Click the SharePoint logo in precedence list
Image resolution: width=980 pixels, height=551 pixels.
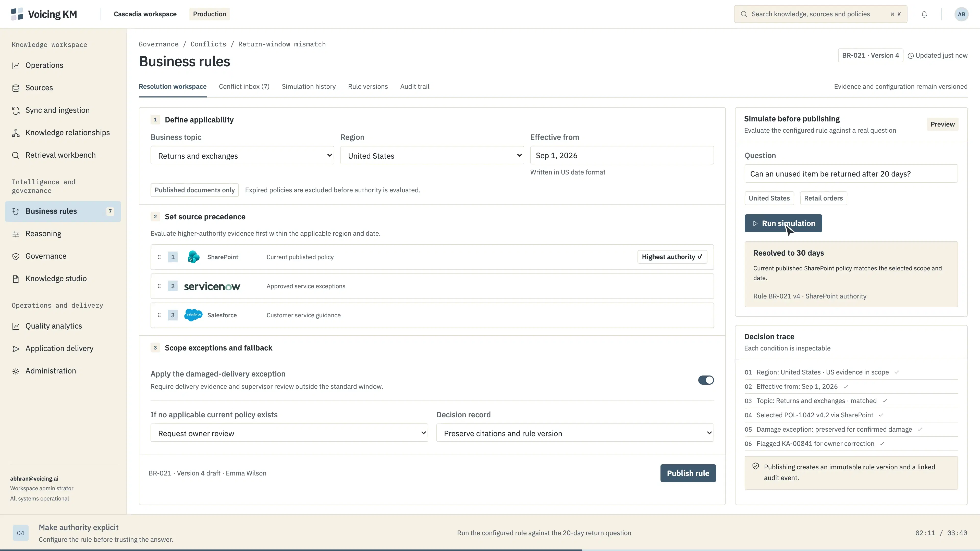193,257
